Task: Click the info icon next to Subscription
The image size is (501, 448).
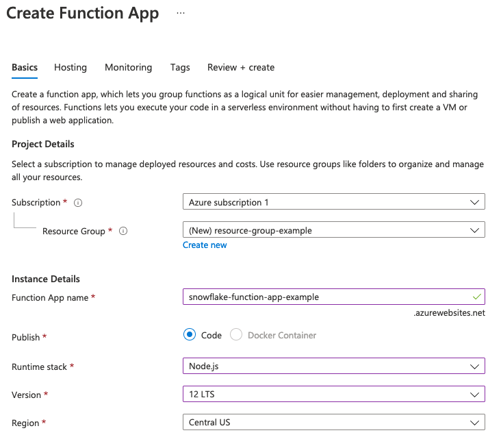Action: 78,203
